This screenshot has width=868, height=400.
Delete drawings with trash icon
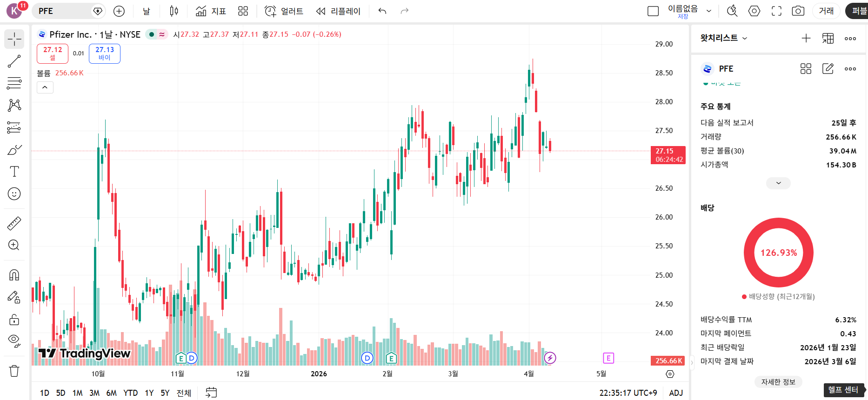[x=14, y=371]
